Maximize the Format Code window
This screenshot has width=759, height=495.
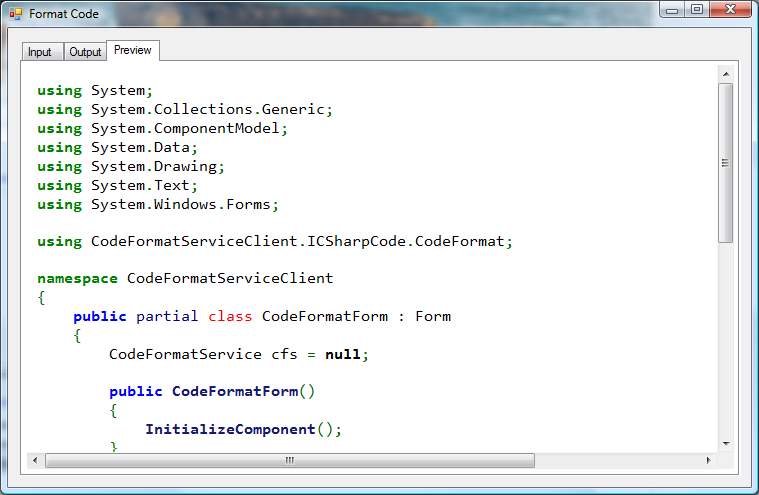tap(696, 10)
